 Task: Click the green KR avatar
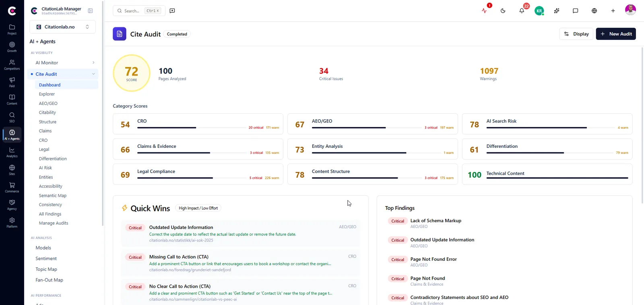pyautogui.click(x=539, y=11)
